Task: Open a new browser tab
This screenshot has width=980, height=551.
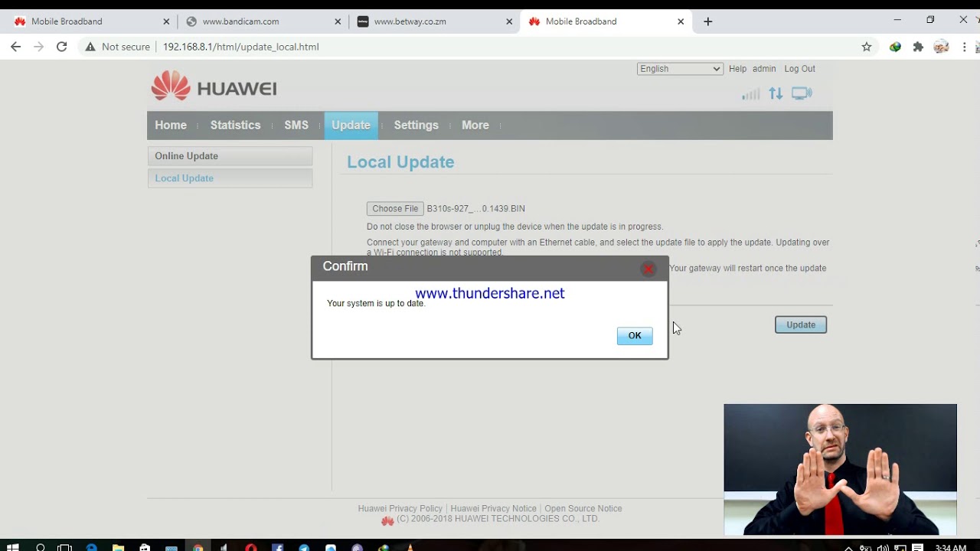Action: [707, 21]
